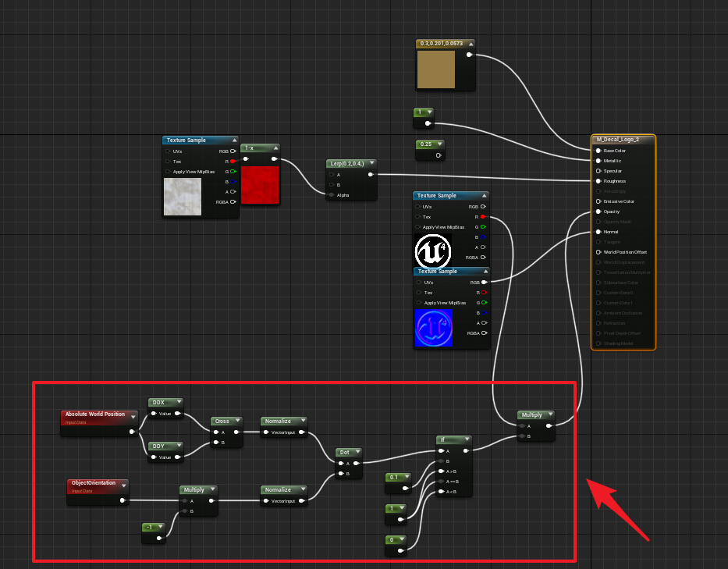The height and width of the screenshot is (569, 728).
Task: Click the Base Color pin on M_Decal_Logo_2
Action: [598, 151]
